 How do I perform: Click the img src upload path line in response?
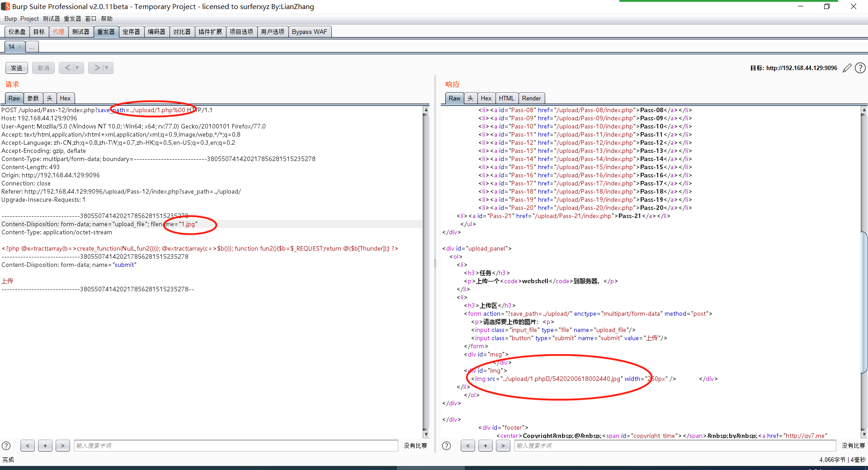[x=574, y=379]
